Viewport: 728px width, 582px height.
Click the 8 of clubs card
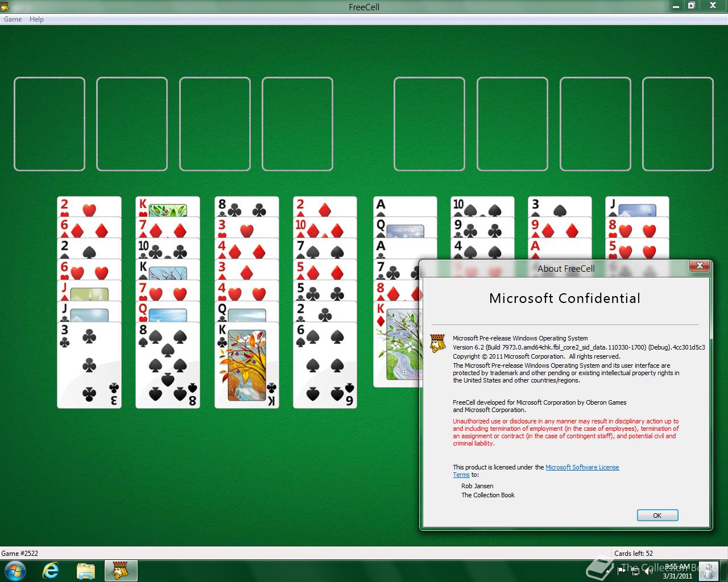[x=247, y=207]
